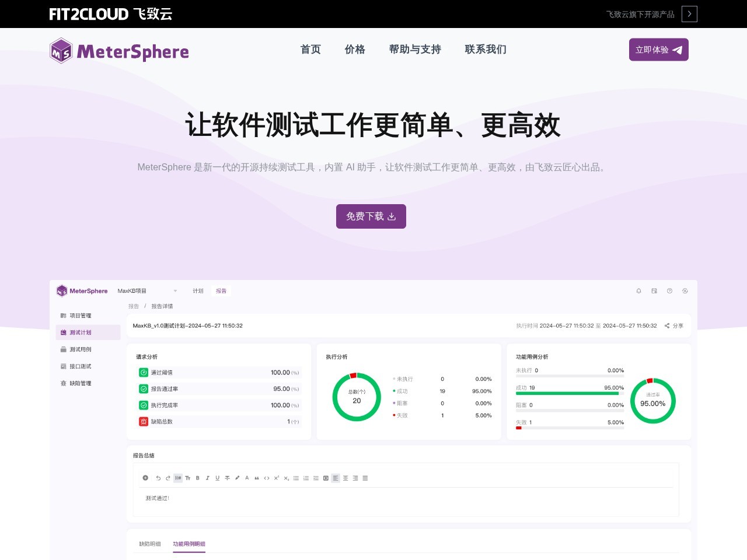
Task: Open 缺陷管理 in the sidebar
Action: [88, 383]
